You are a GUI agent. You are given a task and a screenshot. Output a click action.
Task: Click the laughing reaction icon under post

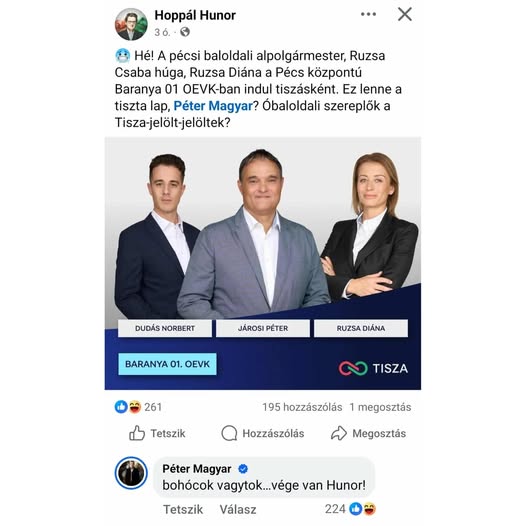click(135, 407)
